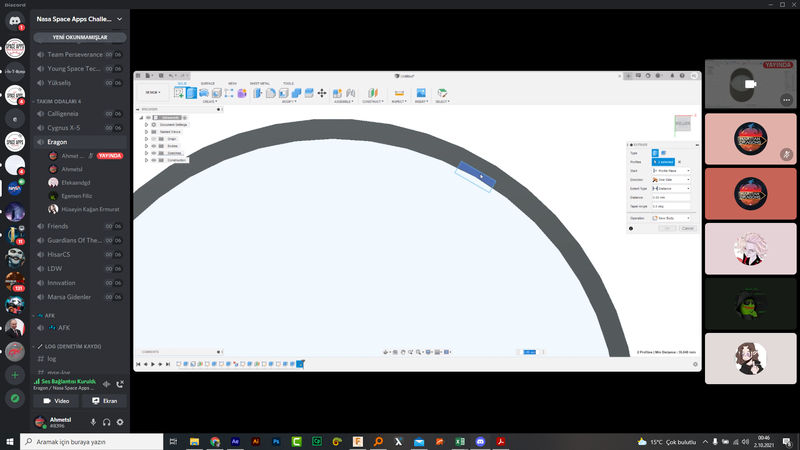This screenshot has width=800, height=450.
Task: Open the Insert image icon in toolbar
Action: tap(420, 93)
